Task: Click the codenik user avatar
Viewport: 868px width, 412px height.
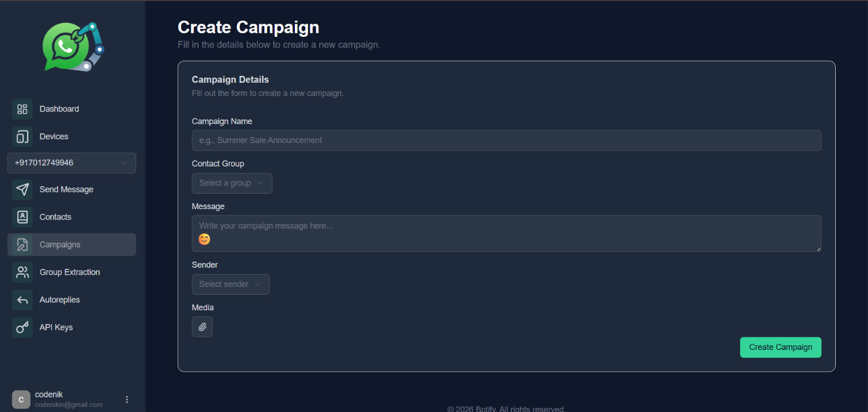Action: 21,399
